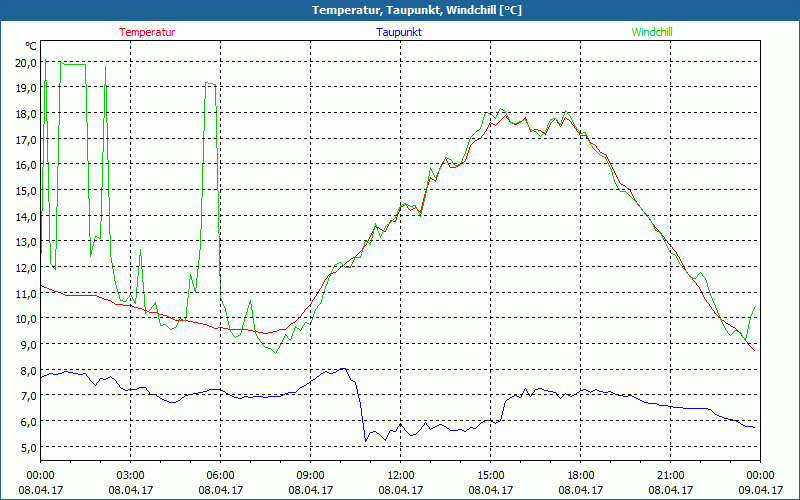The height and width of the screenshot is (500, 800).
Task: Click the 15,0 y-axis value
Action: pyautogui.click(x=27, y=191)
